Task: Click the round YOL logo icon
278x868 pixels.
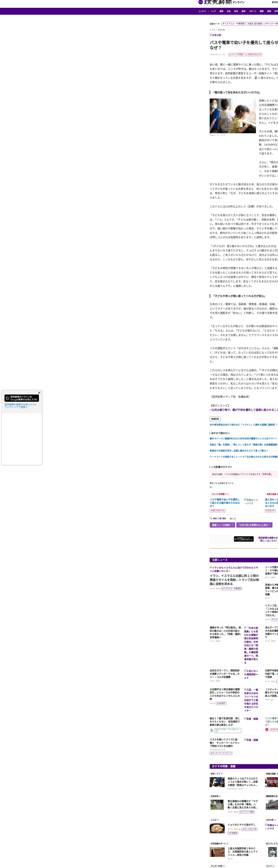Action: [x=200, y=2]
